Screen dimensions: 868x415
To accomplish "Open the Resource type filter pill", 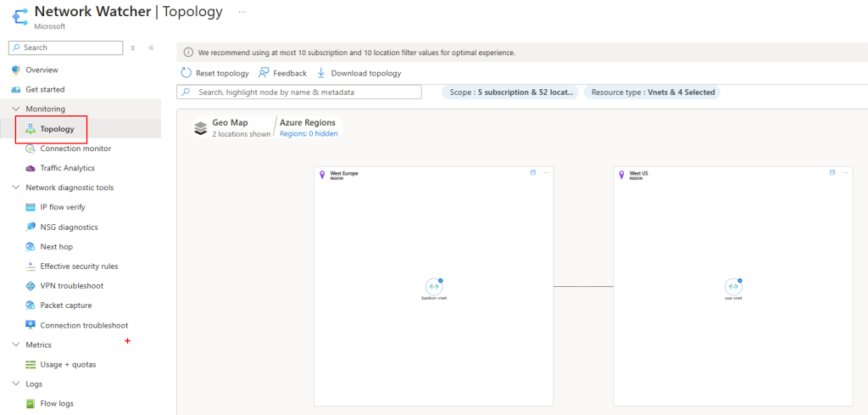I will [x=652, y=93].
